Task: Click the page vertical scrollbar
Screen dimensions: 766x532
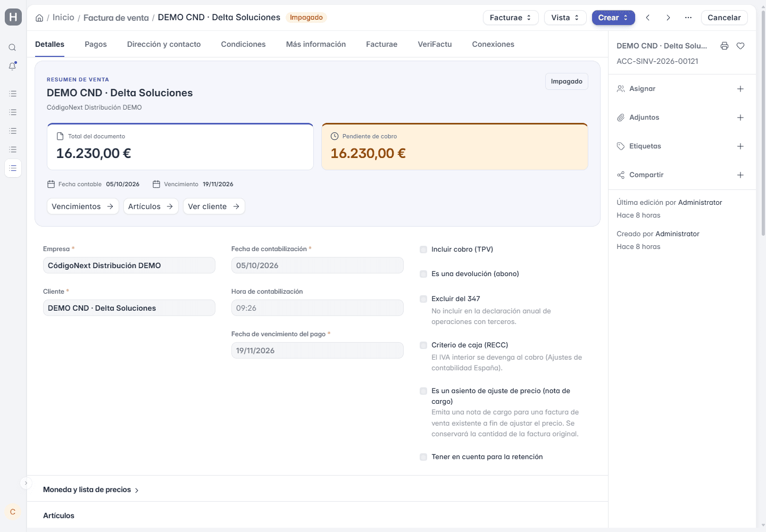Action: pos(763,122)
